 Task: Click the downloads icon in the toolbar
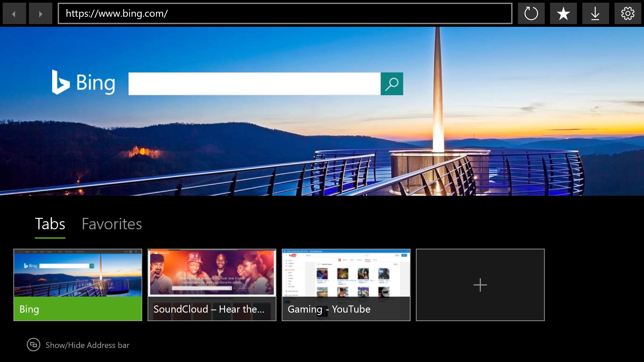[596, 13]
